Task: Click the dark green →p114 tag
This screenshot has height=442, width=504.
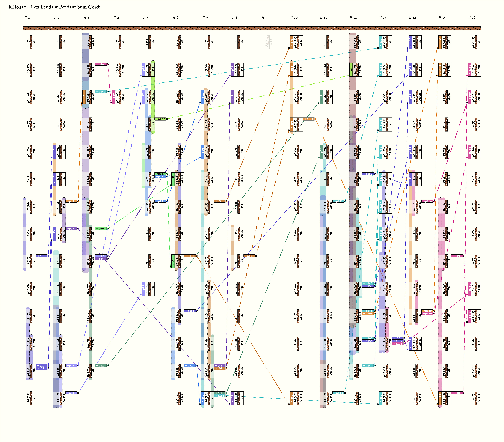Action: tap(101, 366)
